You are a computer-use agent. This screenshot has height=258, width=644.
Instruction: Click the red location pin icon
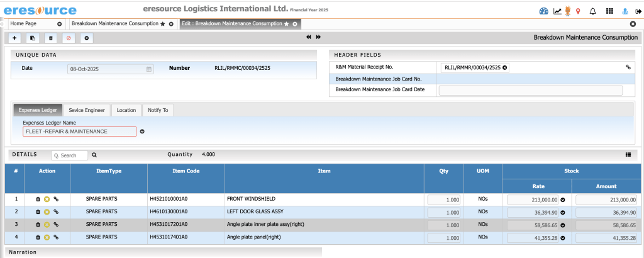point(577,11)
